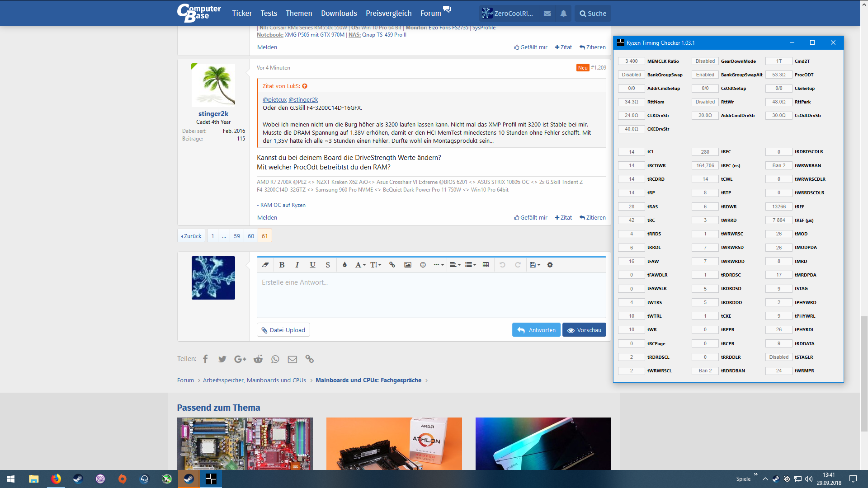Click into the reply text field
Image resolution: width=868 pixels, height=488 pixels.
431,295
